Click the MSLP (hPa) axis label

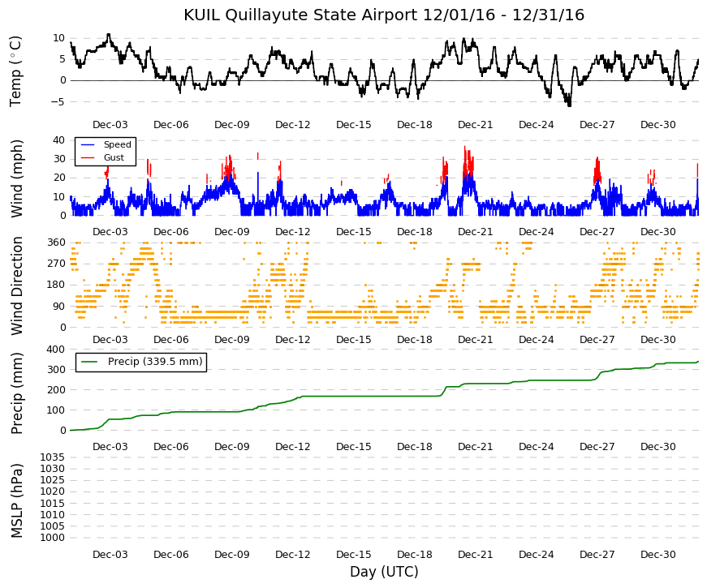pyautogui.click(x=15, y=500)
